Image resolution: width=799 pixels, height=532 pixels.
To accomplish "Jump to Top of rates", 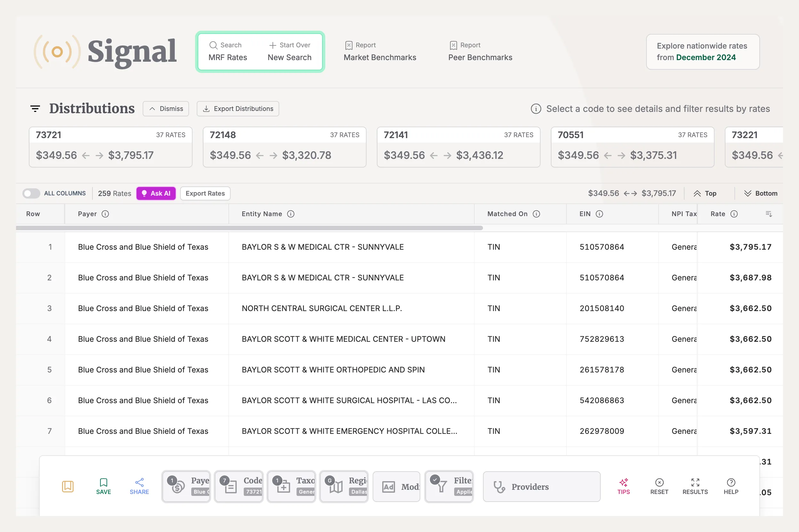I will 705,193.
